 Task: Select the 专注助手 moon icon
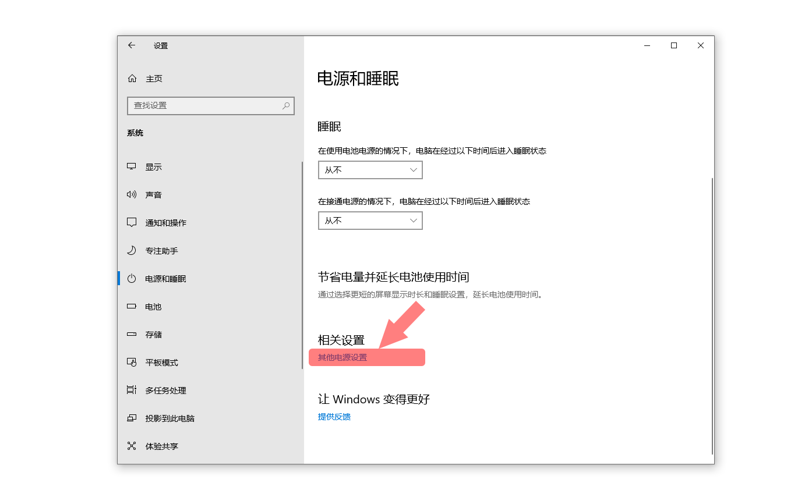[132, 250]
